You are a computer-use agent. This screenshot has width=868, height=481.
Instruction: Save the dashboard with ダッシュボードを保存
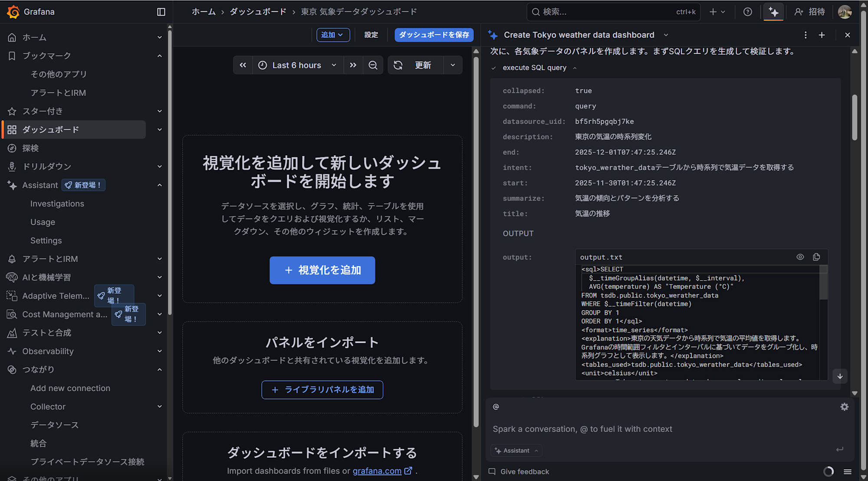tap(434, 35)
